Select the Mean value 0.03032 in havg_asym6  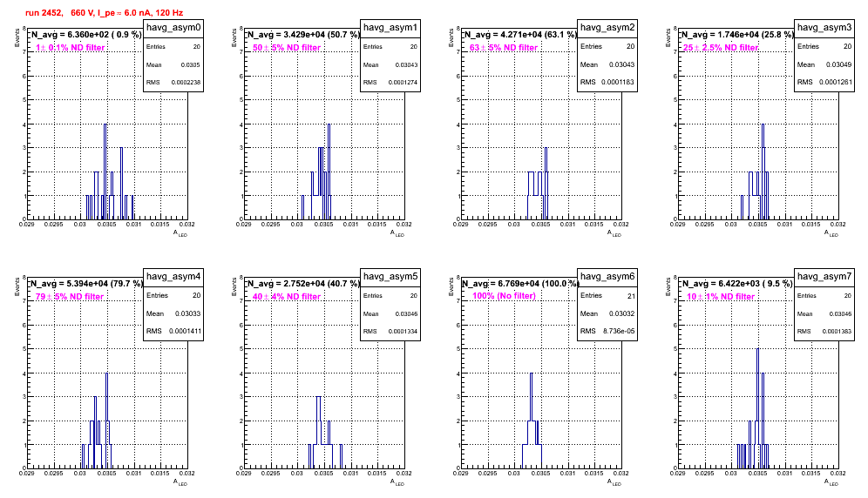point(621,313)
